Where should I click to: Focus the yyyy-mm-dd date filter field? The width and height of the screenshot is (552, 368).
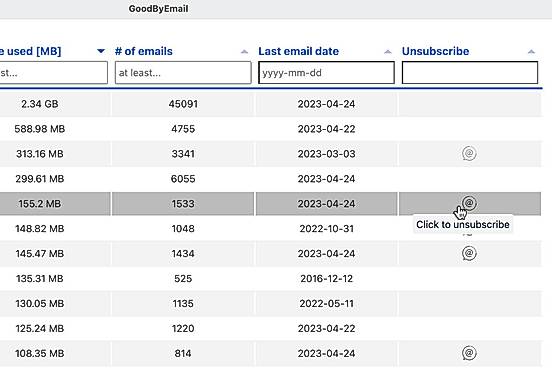pyautogui.click(x=326, y=73)
